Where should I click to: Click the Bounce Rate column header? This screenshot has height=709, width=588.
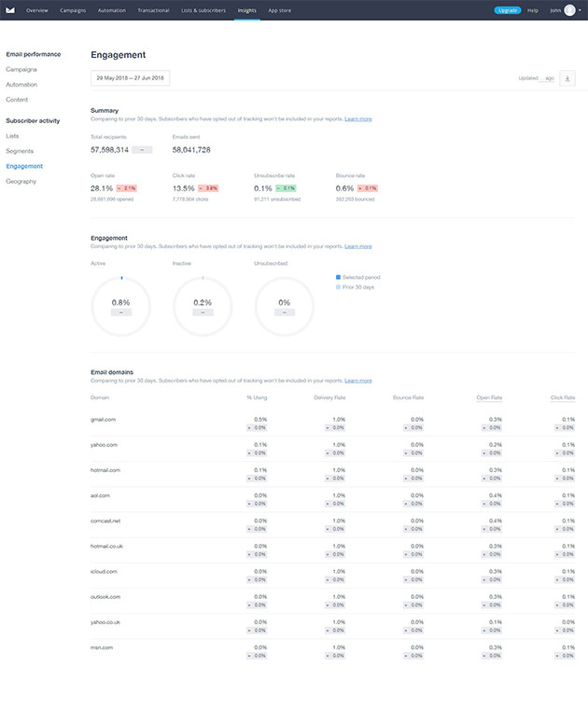(x=409, y=397)
